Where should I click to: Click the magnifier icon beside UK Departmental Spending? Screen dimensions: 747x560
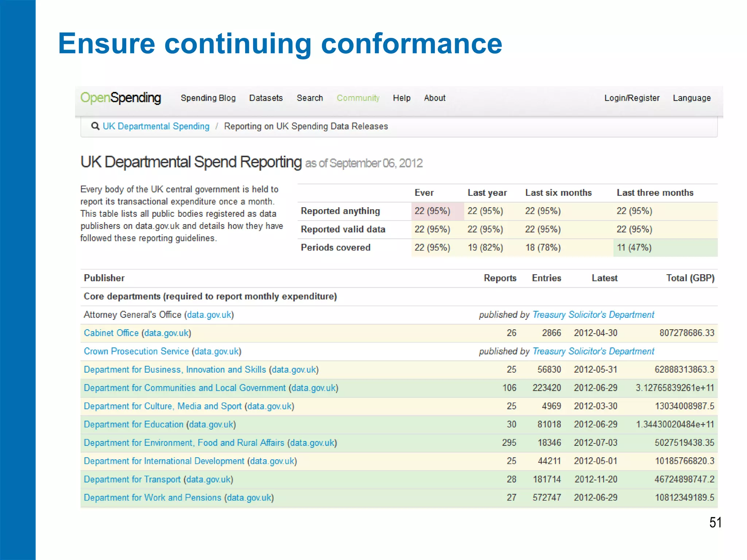pos(95,126)
